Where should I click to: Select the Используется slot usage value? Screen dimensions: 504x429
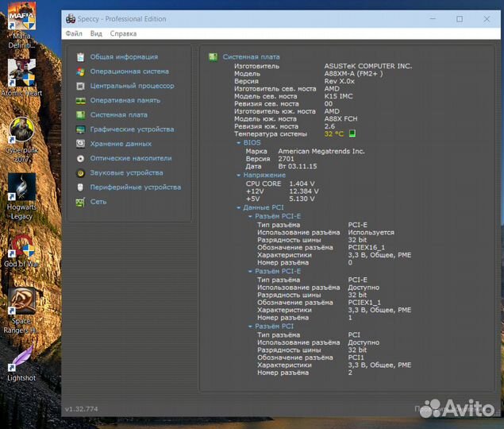pos(371,232)
